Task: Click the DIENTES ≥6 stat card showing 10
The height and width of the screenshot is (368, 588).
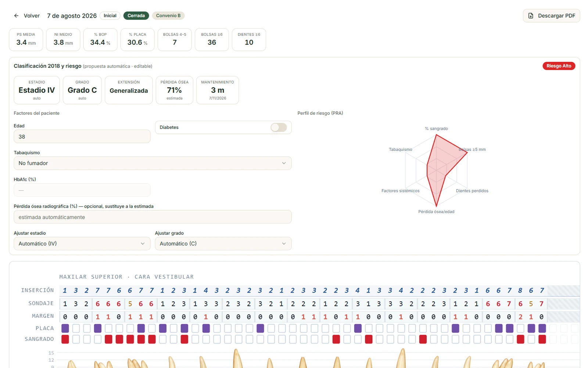Action: [x=249, y=40]
